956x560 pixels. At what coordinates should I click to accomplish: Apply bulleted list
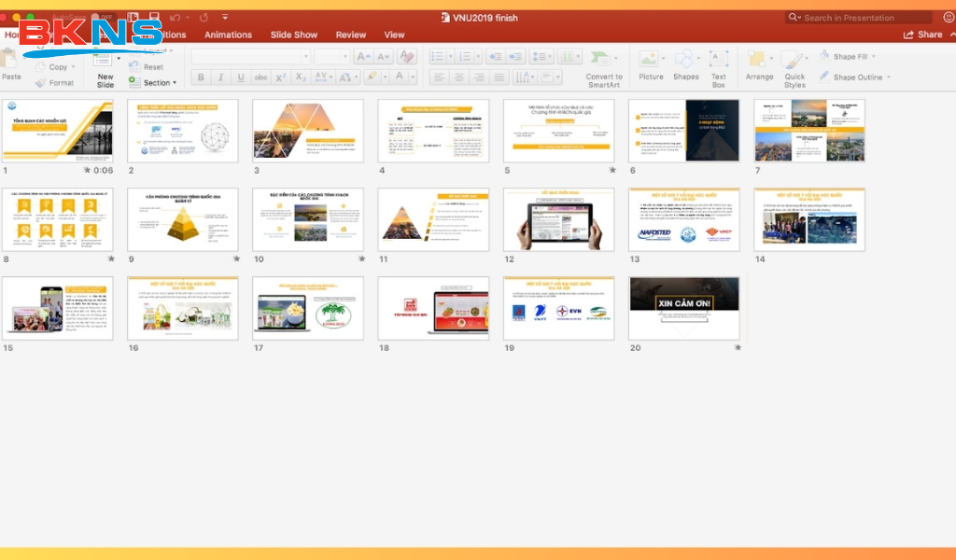point(437,57)
